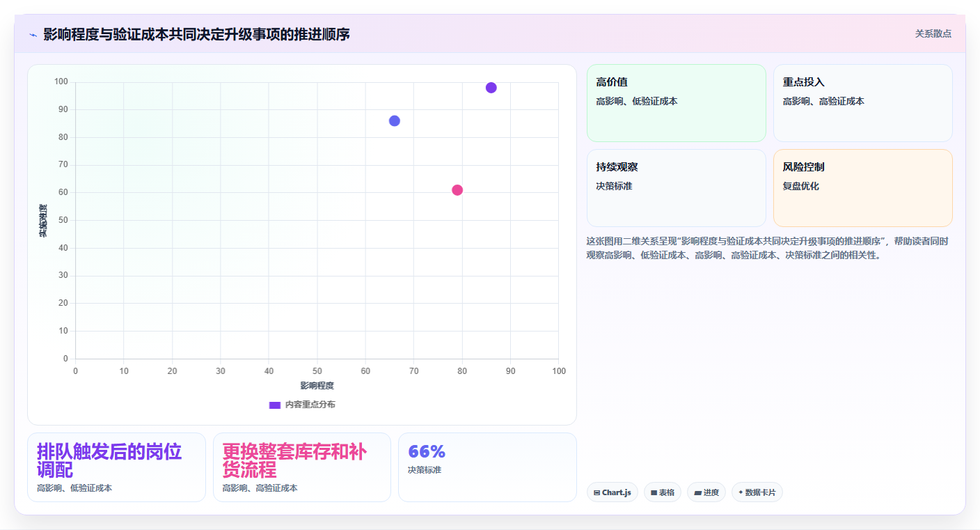Click the 影响程度 x-axis title
The width and height of the screenshot is (980, 530).
(317, 385)
